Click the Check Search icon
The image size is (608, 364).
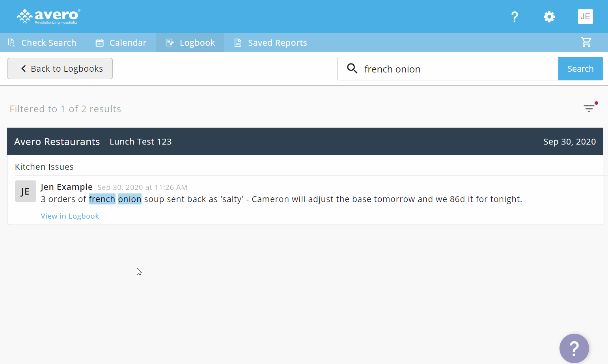point(11,43)
